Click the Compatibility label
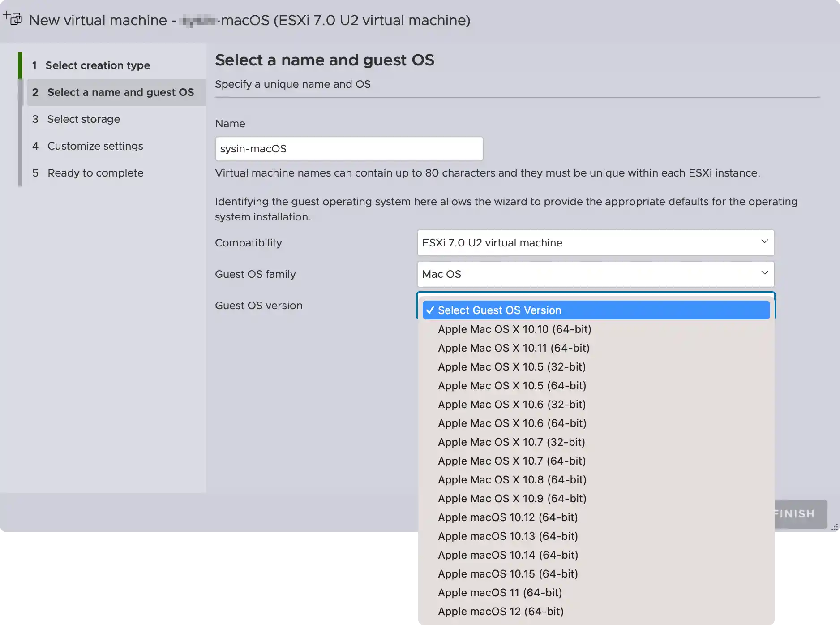This screenshot has width=840, height=625. click(x=249, y=243)
